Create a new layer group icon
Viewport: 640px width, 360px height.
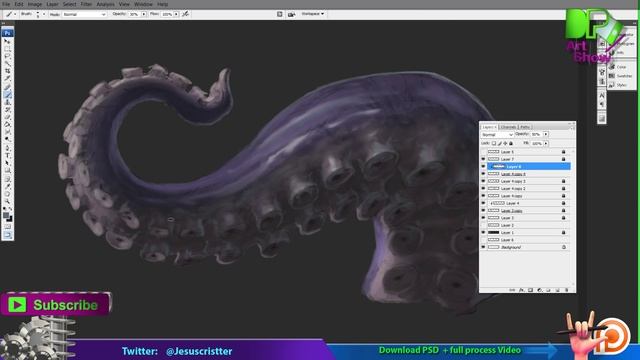(x=548, y=290)
